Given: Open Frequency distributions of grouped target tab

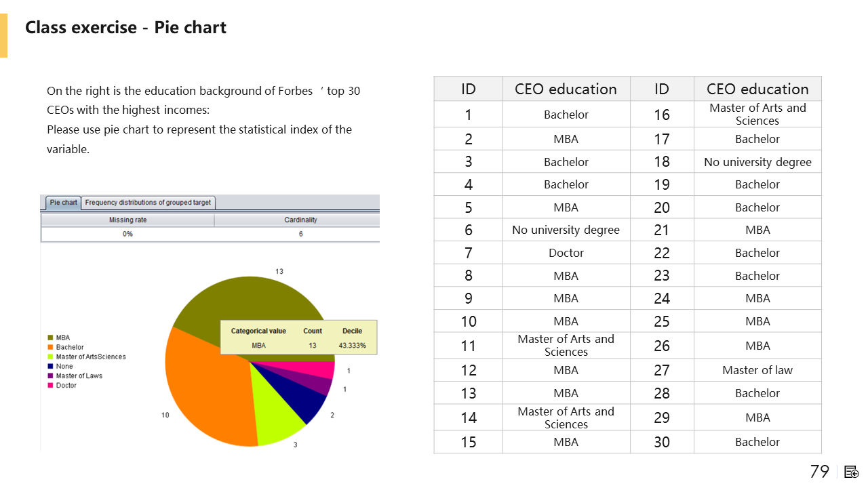Looking at the screenshot, I should [x=148, y=203].
